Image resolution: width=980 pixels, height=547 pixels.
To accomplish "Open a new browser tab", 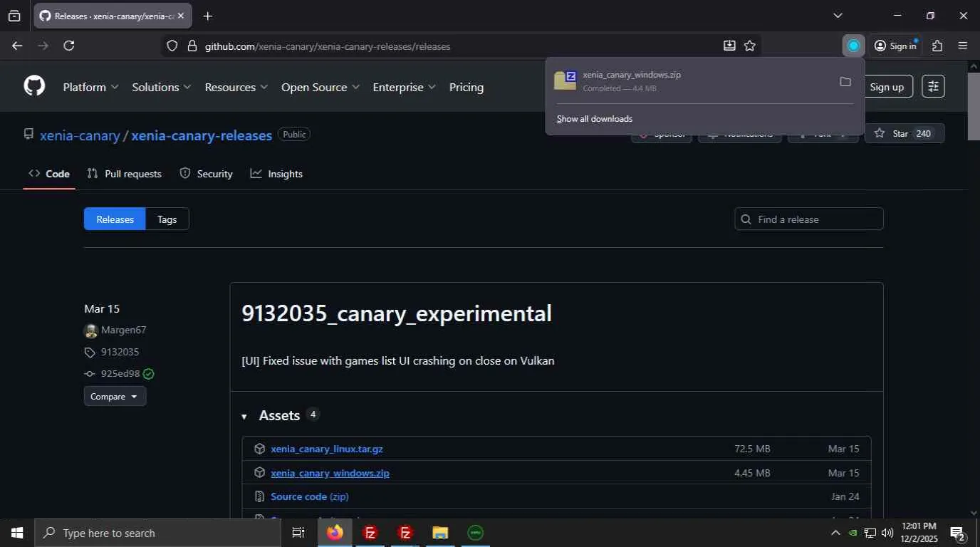I will point(207,16).
